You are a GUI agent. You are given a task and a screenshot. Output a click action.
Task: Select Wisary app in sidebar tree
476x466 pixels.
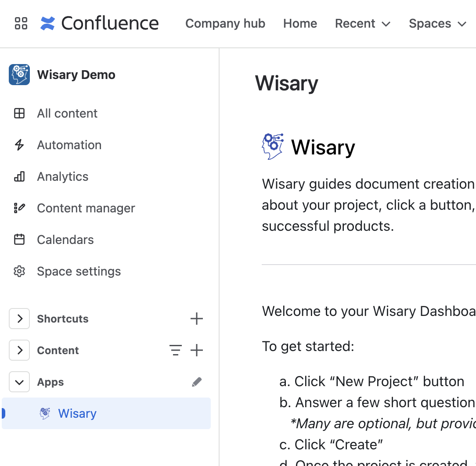[106, 413]
